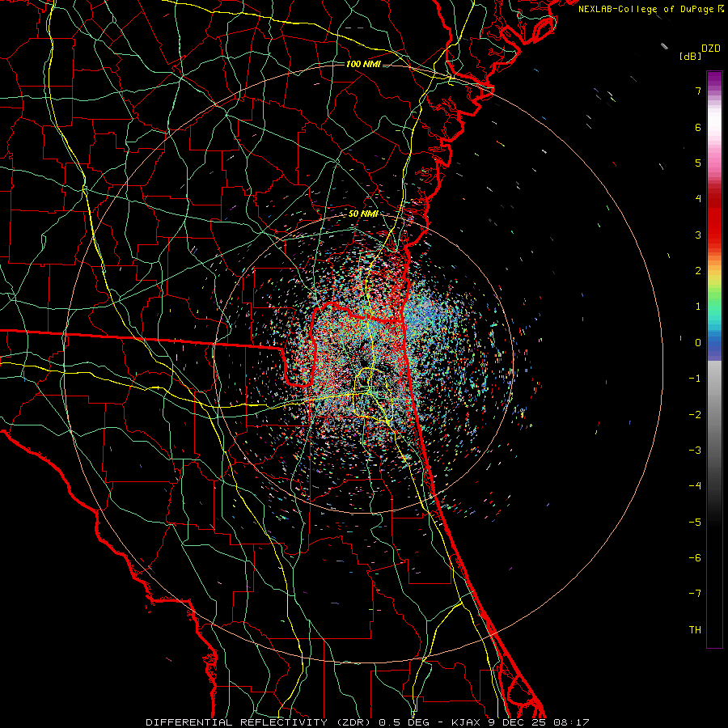The height and width of the screenshot is (728, 728).
Task: Select scale value -2 on color legend
Action: coord(695,415)
